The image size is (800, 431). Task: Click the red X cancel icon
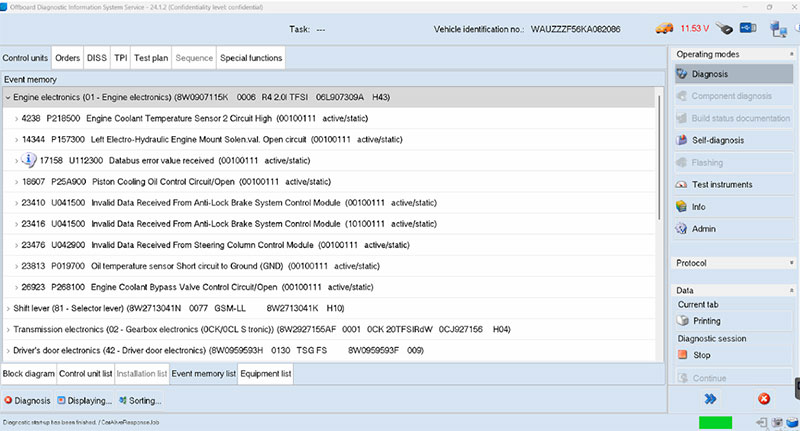pos(764,399)
